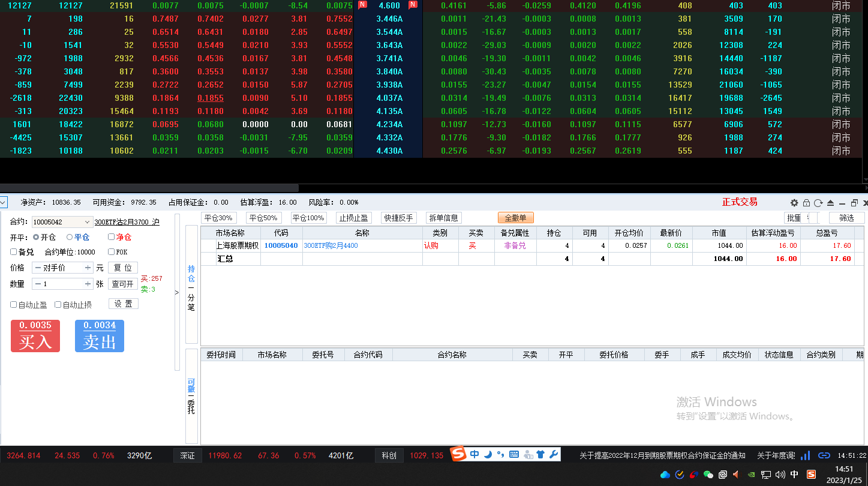The image size is (868, 486).
Task: Open Sogou skin shirt icon
Action: click(540, 454)
